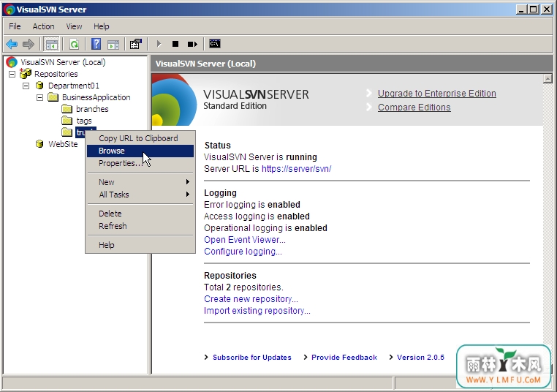Open the command prompt toolbar icon
Image resolution: width=557 pixels, height=392 pixels.
pos(215,44)
